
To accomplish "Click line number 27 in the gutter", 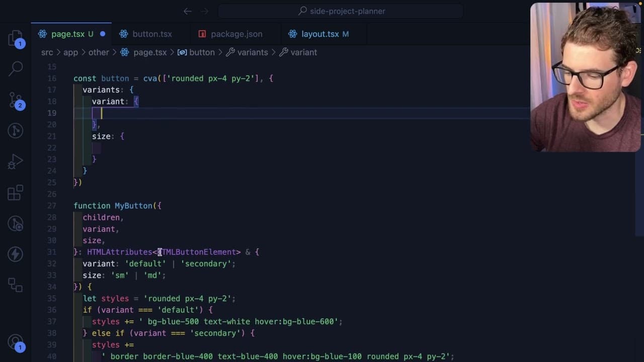I will (x=52, y=206).
